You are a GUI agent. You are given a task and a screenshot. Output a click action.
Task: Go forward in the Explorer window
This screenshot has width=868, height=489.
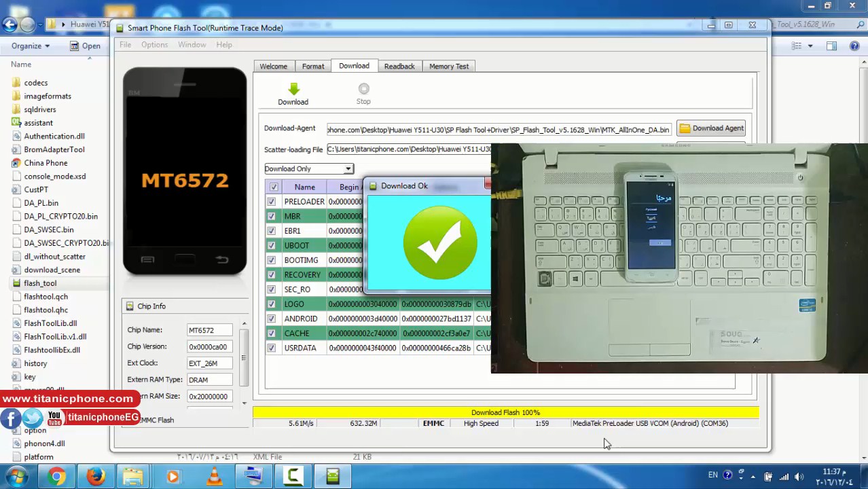pyautogui.click(x=27, y=25)
